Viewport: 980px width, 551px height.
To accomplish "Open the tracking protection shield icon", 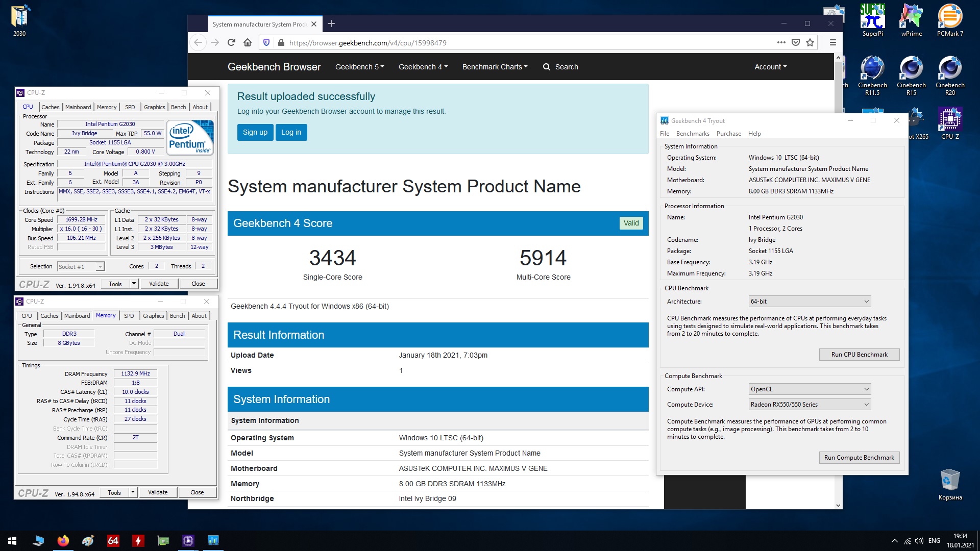I will (x=266, y=42).
